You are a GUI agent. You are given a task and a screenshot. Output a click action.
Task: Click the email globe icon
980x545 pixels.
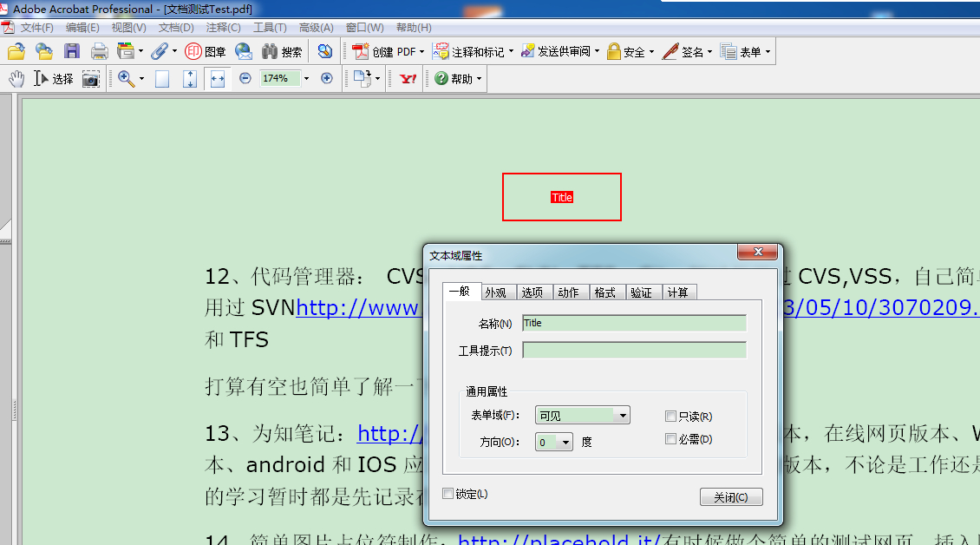tap(244, 51)
